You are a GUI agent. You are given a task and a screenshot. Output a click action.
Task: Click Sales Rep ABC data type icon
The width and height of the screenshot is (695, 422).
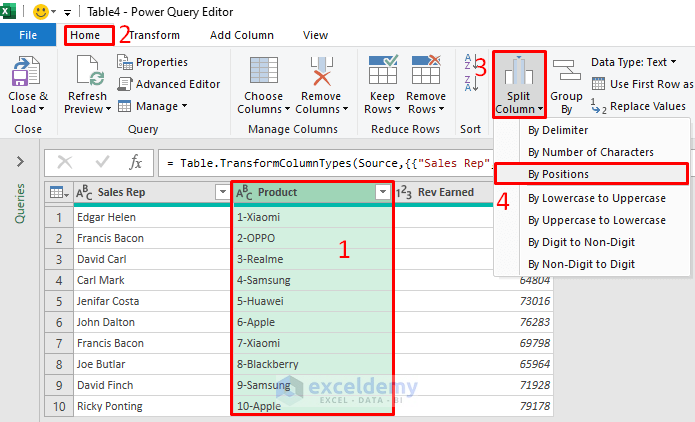(x=84, y=192)
